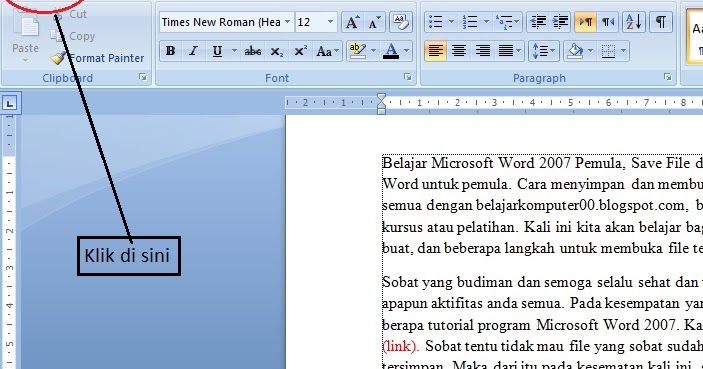Open the Font dialog box launcher

[408, 77]
